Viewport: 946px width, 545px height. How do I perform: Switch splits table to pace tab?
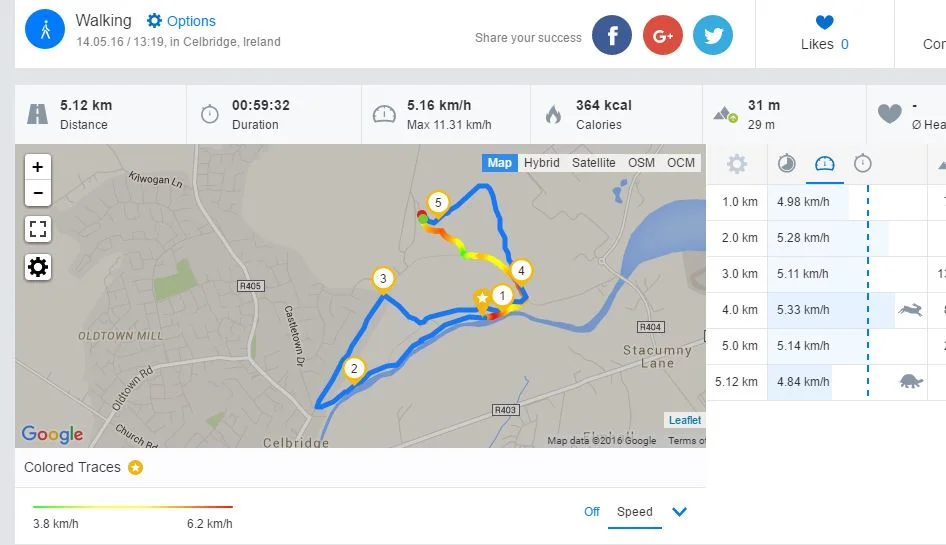pos(787,164)
